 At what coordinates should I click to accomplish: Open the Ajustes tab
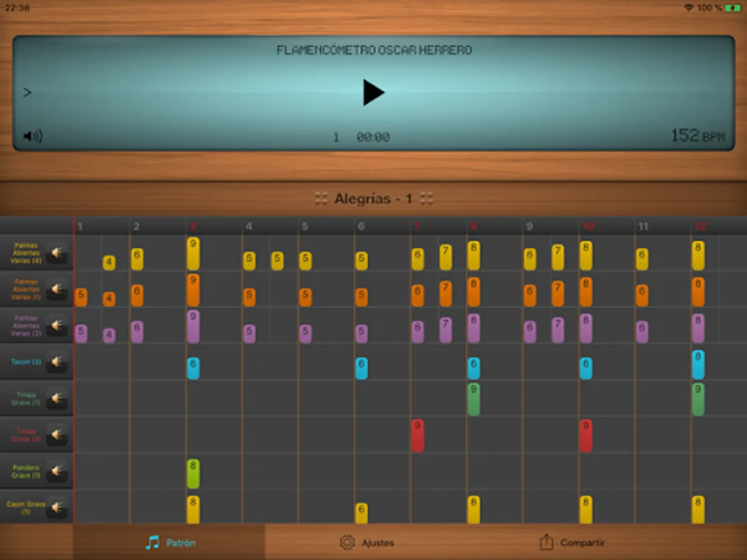[x=367, y=543]
